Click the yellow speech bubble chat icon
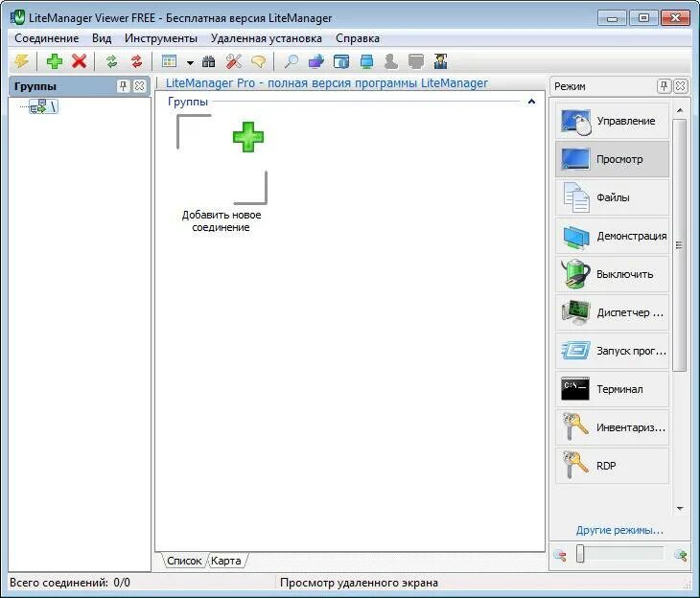The height and width of the screenshot is (598, 700). 259,61
